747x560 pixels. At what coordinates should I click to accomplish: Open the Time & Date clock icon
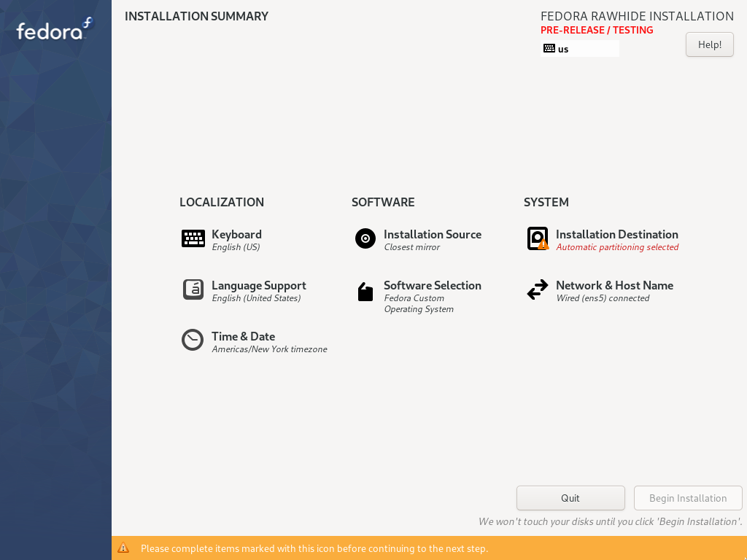(193, 340)
